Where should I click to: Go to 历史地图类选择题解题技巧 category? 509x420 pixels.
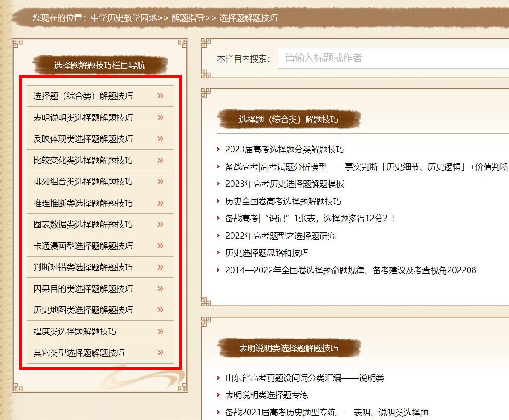tap(83, 310)
